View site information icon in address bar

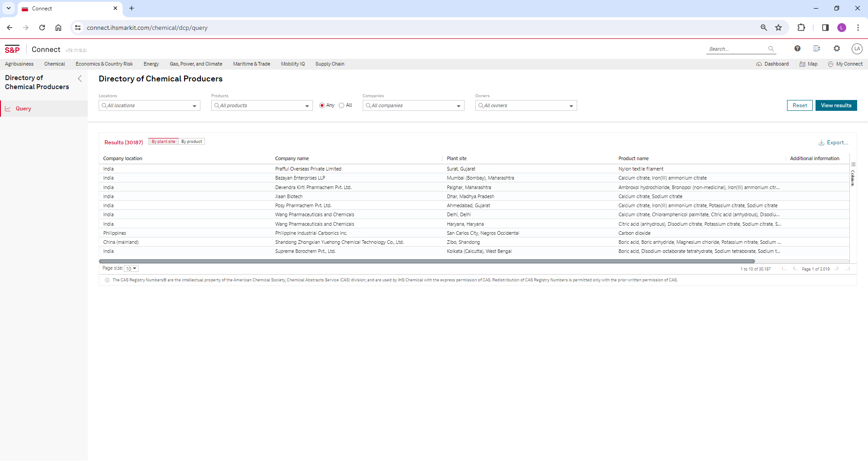click(x=78, y=28)
